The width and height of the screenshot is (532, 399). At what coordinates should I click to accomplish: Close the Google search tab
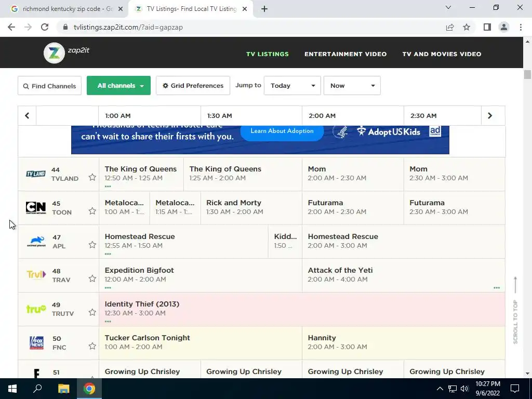[121, 9]
